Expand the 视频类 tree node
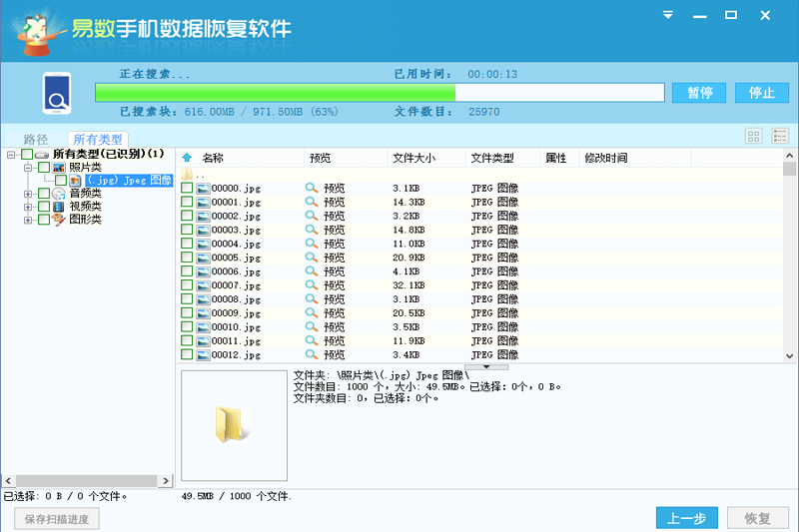Image resolution: width=799 pixels, height=532 pixels. click(x=29, y=207)
